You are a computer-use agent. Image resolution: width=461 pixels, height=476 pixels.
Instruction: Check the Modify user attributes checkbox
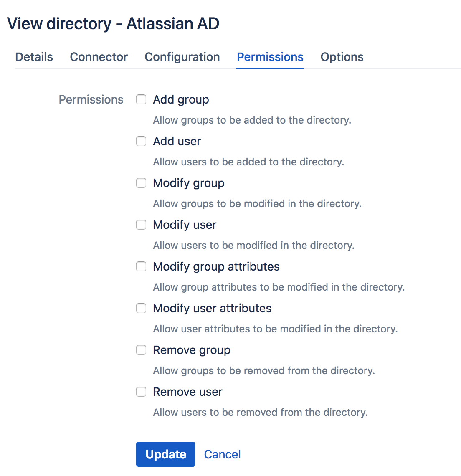tap(141, 308)
